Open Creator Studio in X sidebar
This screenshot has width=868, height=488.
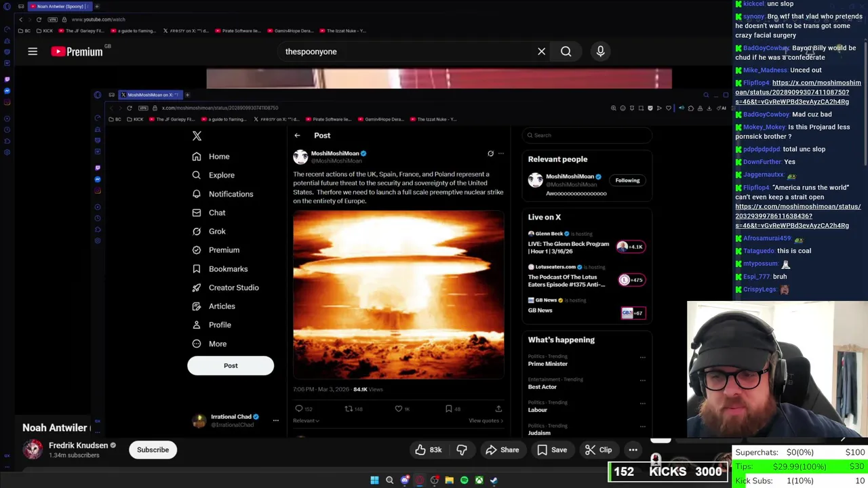225,287
